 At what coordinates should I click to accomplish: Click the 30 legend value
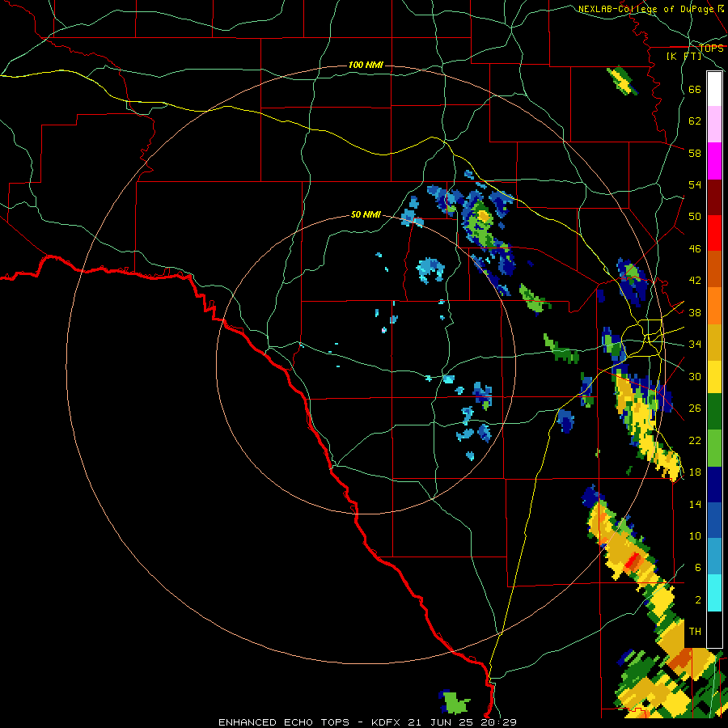[695, 376]
